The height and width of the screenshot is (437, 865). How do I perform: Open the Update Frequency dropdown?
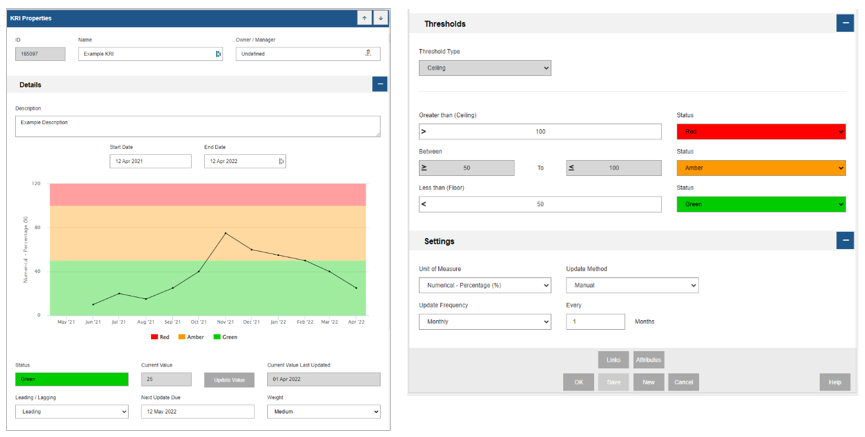pos(485,322)
